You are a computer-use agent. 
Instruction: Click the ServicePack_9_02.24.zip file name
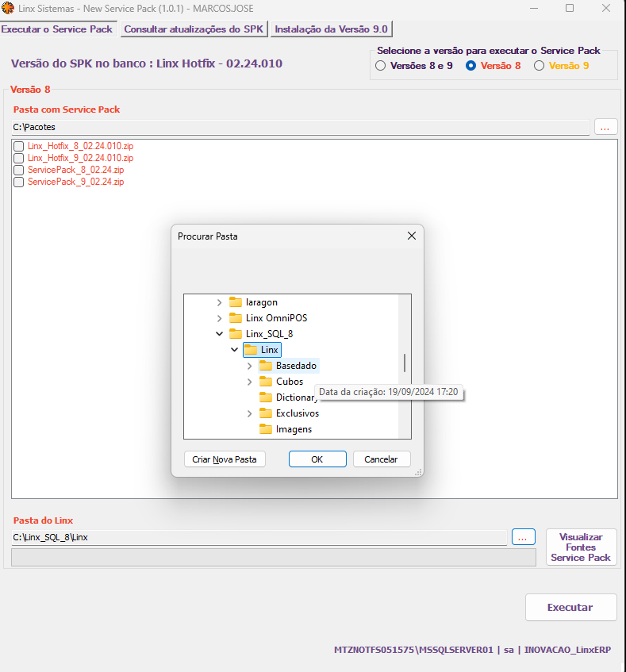[x=76, y=182]
